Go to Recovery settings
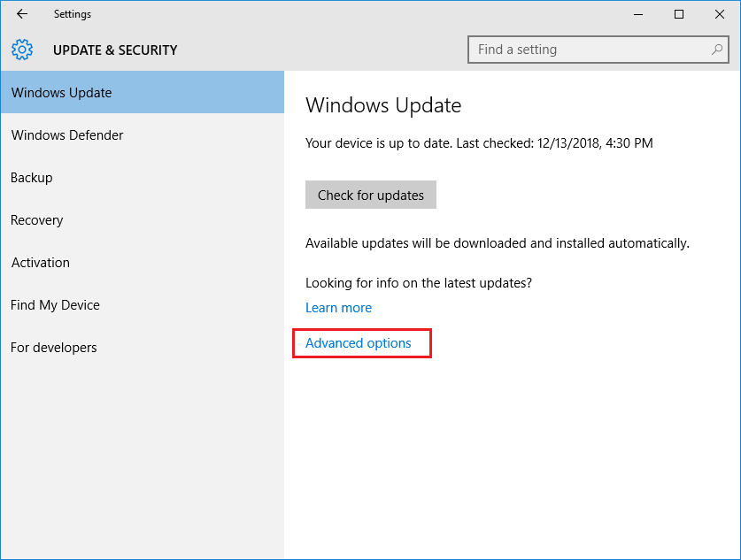Screen dimensions: 741x560 [37, 220]
